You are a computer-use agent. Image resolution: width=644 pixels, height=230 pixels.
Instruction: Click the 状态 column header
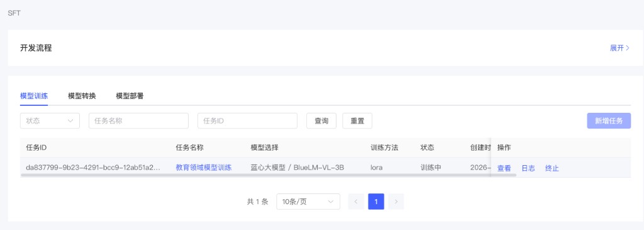tap(427, 147)
